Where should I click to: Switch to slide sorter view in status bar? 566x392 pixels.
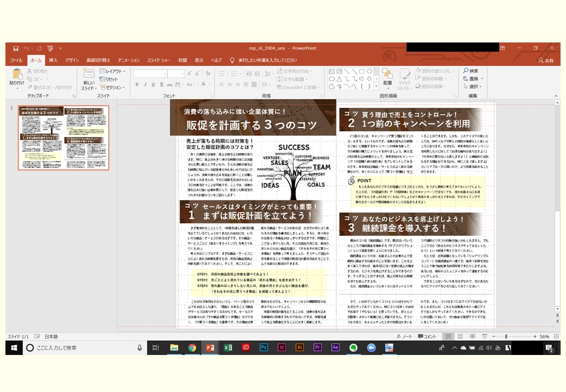462,336
